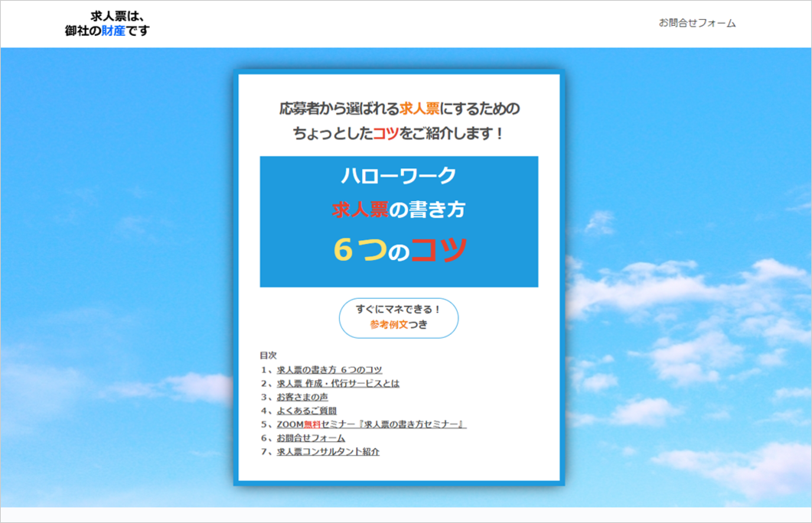Go to 求人票 作成・代行サービスとは link

coord(338,383)
